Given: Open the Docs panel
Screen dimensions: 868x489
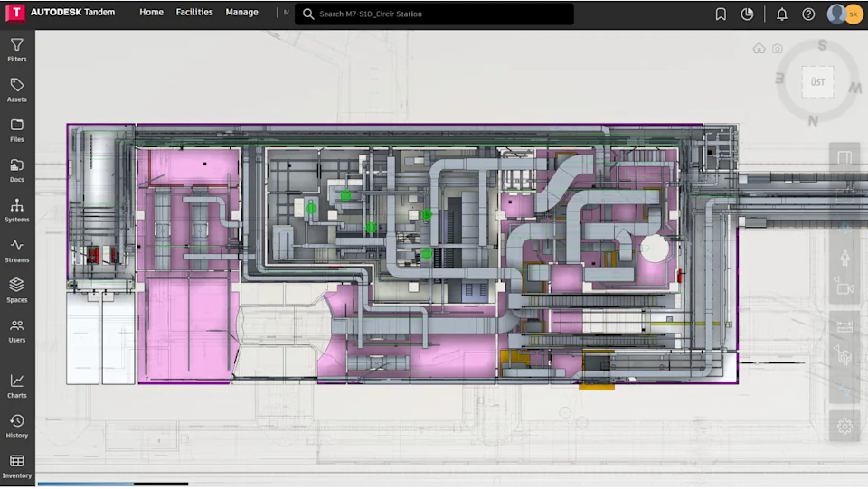Looking at the screenshot, I should pyautogui.click(x=16, y=170).
